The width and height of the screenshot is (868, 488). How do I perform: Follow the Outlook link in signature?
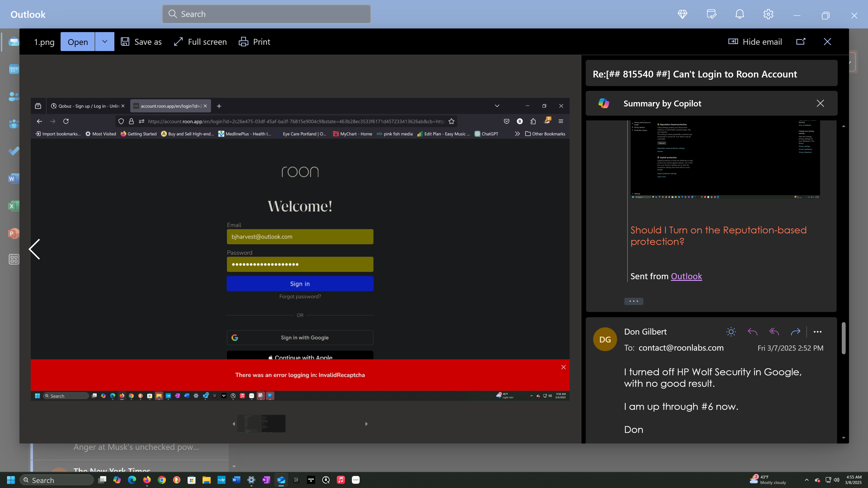coord(686,276)
